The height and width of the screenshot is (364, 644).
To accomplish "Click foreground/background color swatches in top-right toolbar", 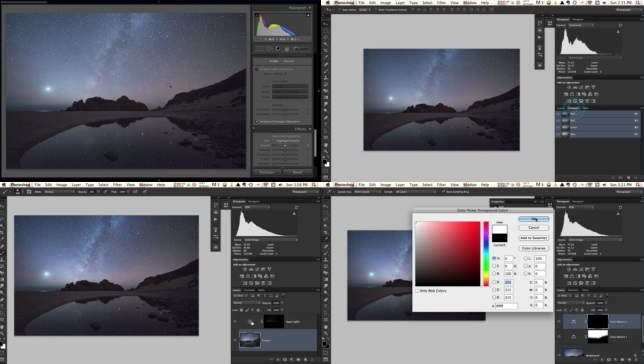I will tap(326, 163).
